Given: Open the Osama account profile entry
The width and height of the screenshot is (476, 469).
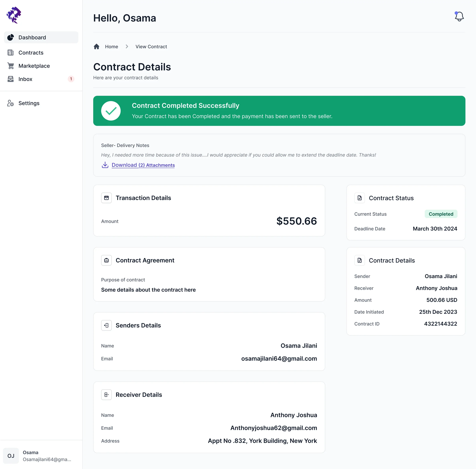Looking at the screenshot, I should [41, 456].
